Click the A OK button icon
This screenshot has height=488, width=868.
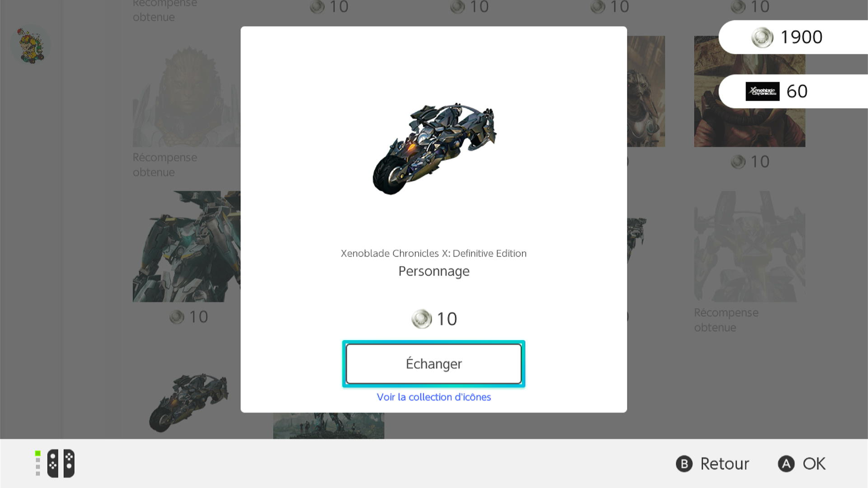786,464
